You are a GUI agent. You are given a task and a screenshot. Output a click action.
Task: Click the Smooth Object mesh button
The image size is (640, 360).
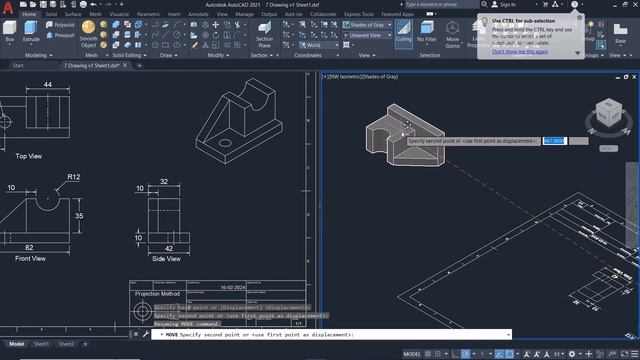click(x=88, y=34)
